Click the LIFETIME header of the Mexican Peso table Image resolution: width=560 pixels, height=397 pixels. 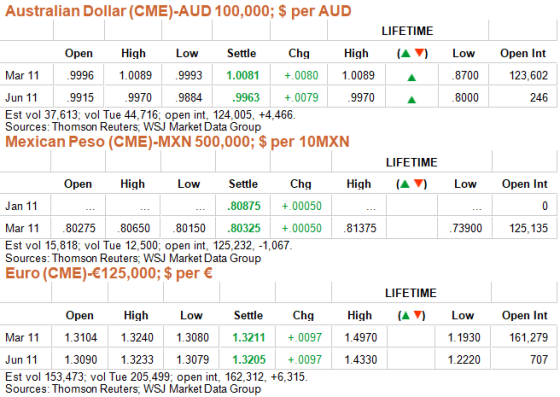tap(411, 163)
